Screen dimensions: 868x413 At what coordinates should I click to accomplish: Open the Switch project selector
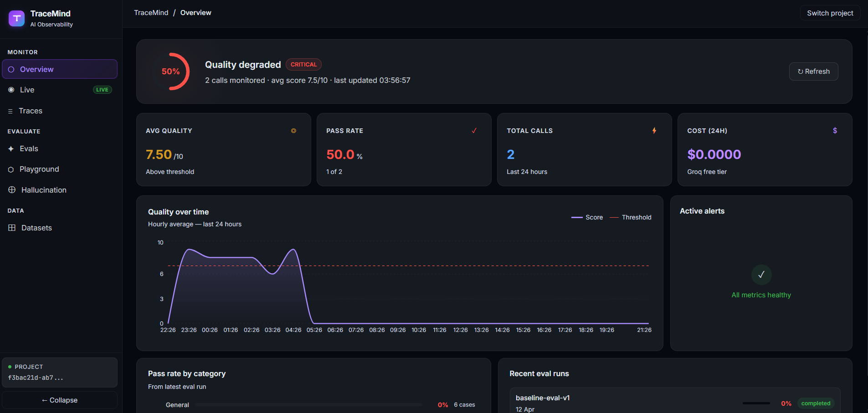(x=830, y=13)
